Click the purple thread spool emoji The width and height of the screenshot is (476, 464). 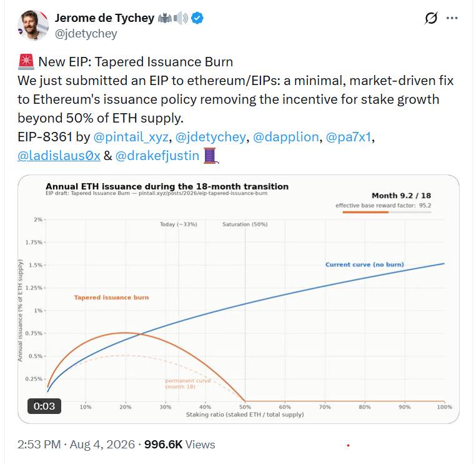tap(211, 156)
